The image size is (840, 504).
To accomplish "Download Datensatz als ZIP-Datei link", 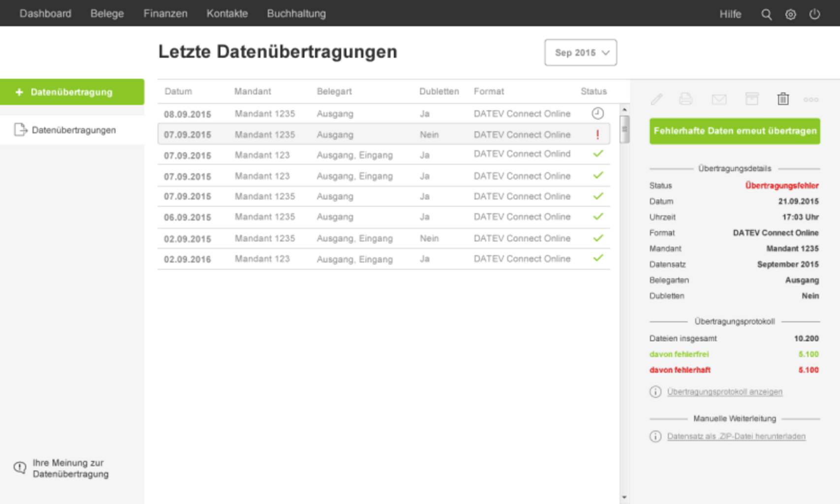I will (736, 437).
